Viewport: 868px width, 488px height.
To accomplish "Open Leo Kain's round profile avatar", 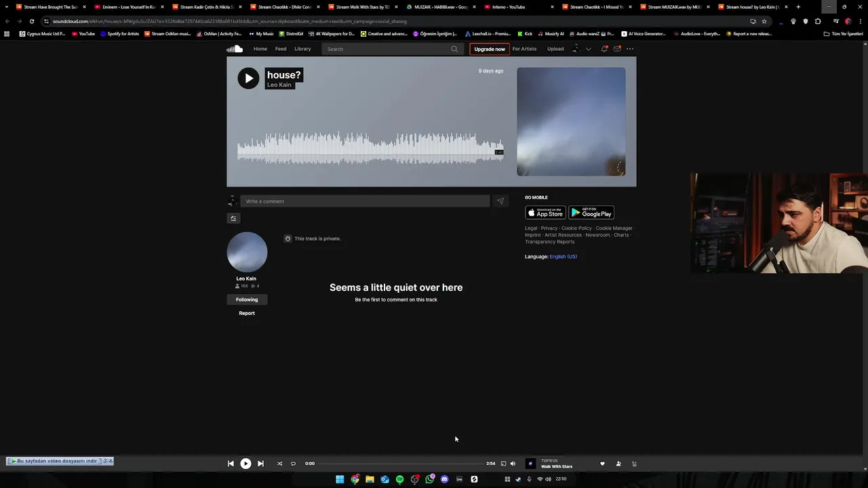I will (247, 252).
